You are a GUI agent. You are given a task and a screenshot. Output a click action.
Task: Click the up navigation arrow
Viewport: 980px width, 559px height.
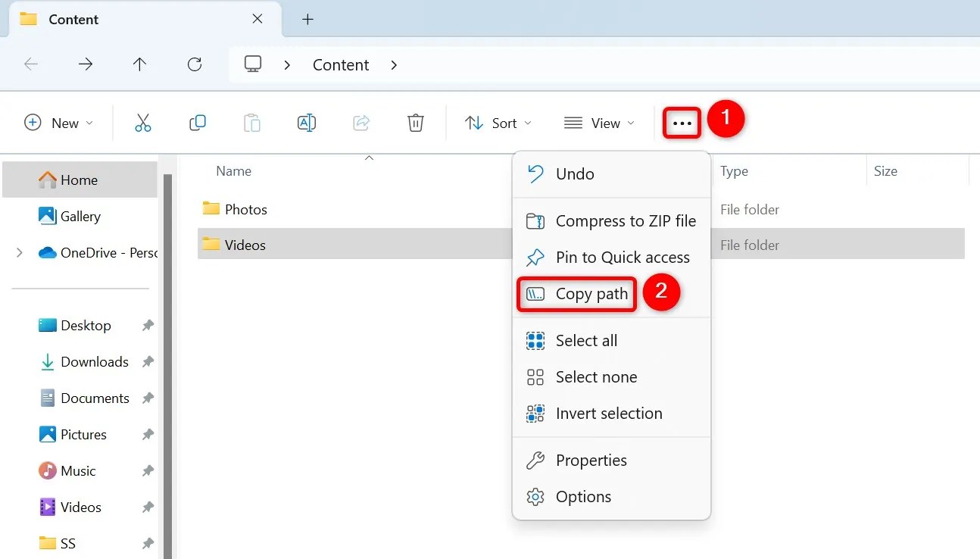point(139,64)
